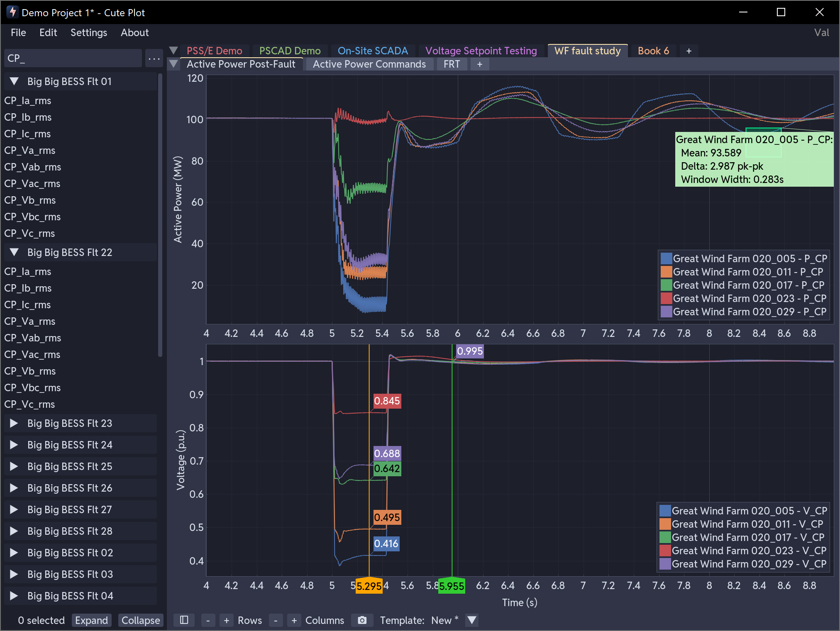Open the FRT sub-tab
Viewport: 840px width, 631px height.
452,64
